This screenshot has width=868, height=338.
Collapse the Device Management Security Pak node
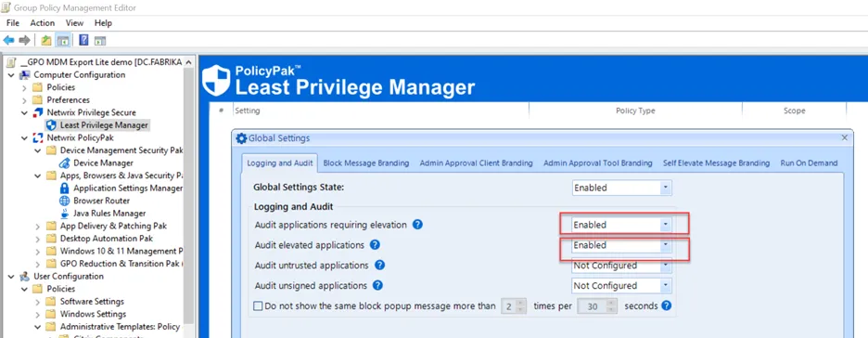point(38,150)
